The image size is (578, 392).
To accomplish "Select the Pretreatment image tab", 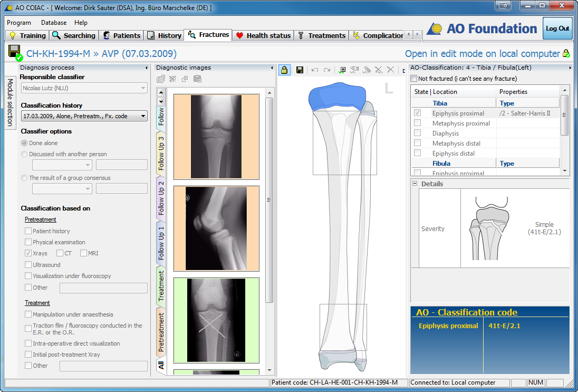I will point(161,332).
